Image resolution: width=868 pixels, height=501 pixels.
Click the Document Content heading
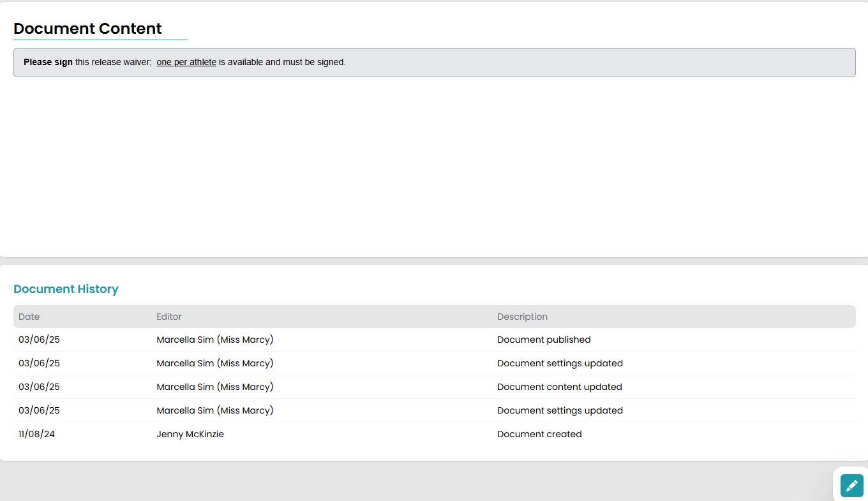87,29
